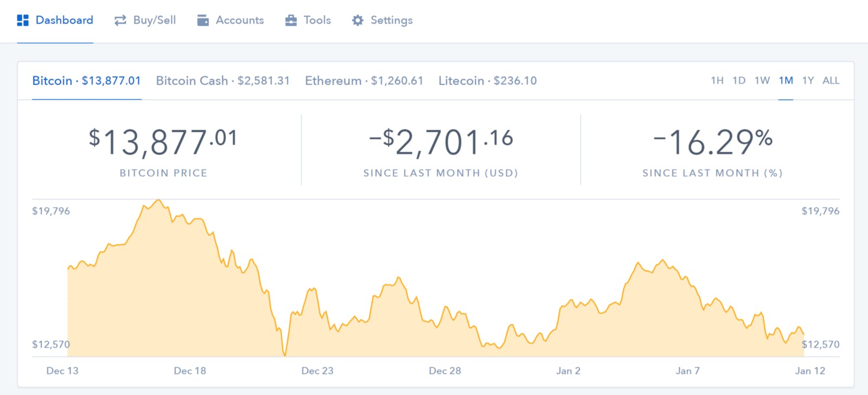This screenshot has height=395, width=868.
Task: Switch to the Bitcoin Cash tab
Action: (x=223, y=80)
